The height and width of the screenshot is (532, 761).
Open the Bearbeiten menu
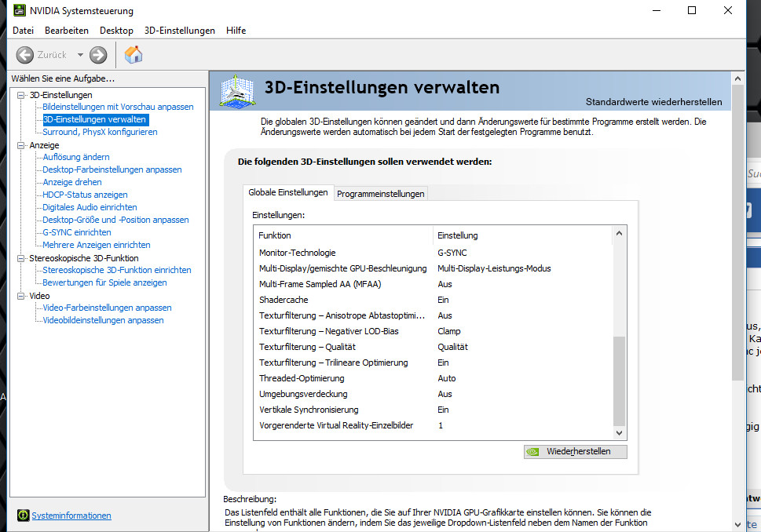pyautogui.click(x=67, y=30)
